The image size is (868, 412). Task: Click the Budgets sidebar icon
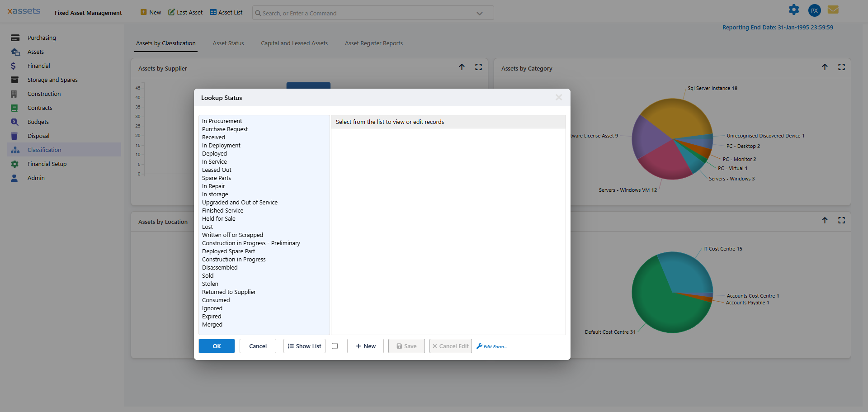tap(15, 122)
